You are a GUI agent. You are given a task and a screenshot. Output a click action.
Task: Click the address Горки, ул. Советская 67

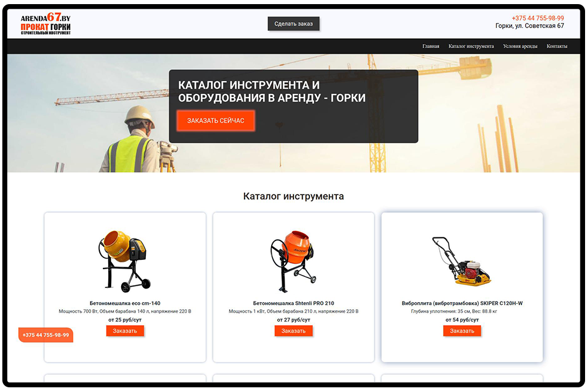[529, 26]
